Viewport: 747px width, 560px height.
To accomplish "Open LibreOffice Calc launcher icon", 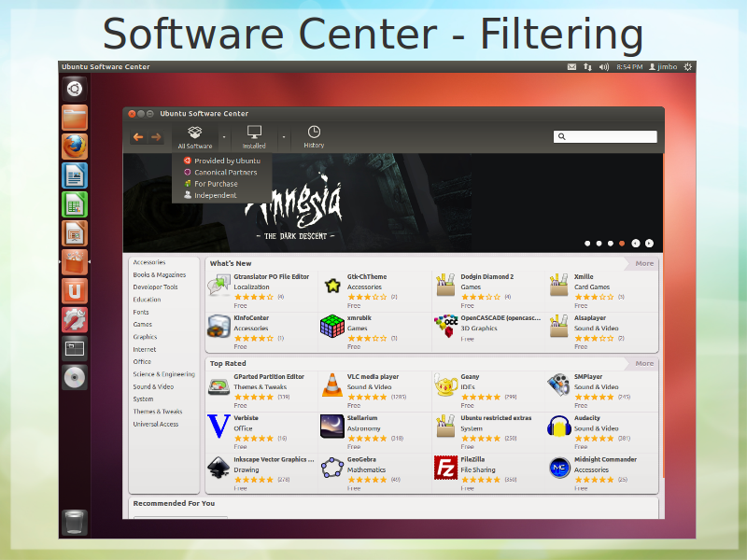I will click(x=75, y=204).
